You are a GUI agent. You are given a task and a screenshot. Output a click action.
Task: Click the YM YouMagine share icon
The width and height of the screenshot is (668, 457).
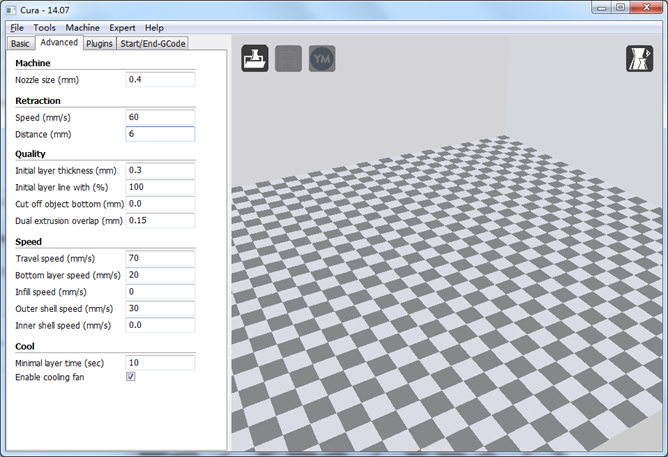pyautogui.click(x=322, y=58)
